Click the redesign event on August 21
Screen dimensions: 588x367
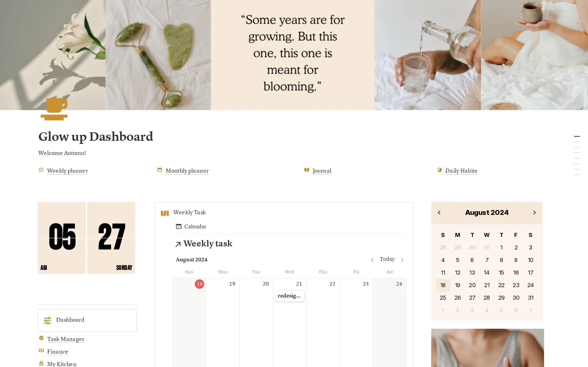289,296
